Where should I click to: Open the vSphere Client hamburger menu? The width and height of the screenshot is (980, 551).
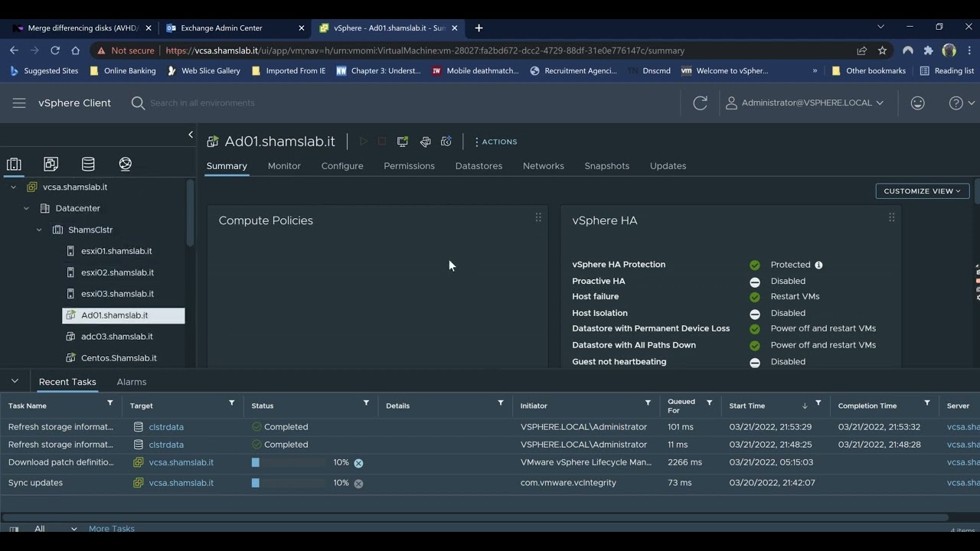pos(19,103)
